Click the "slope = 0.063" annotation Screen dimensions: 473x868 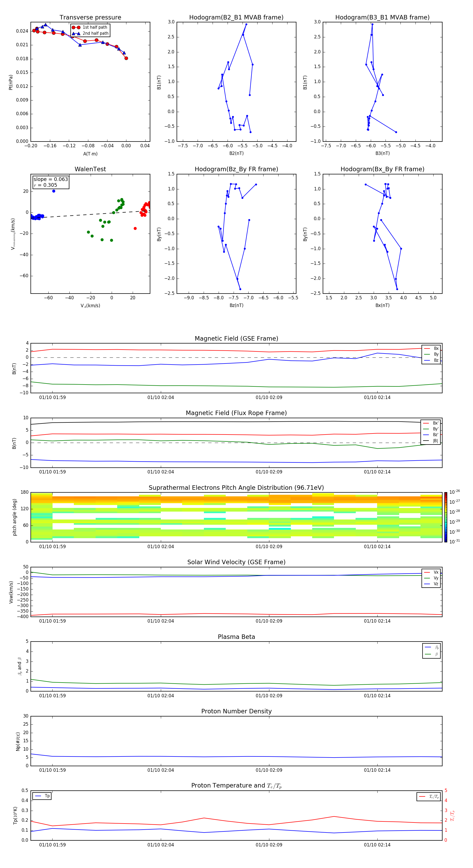point(50,179)
